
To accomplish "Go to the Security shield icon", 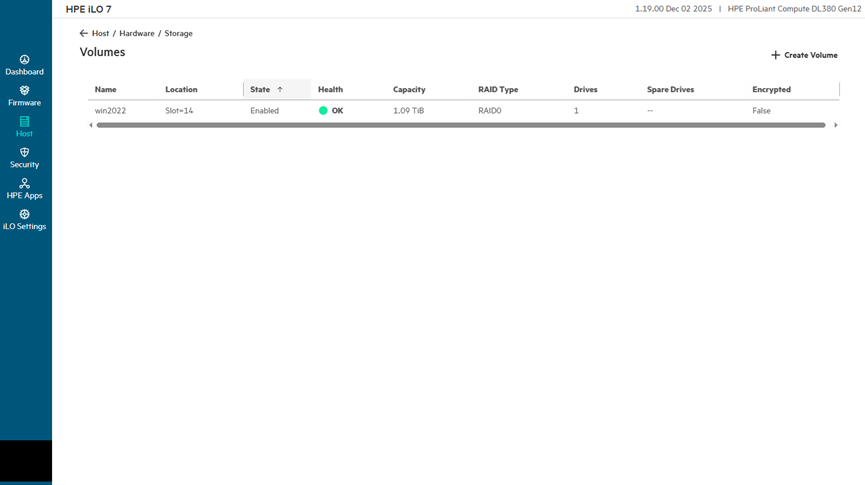I will (24, 153).
